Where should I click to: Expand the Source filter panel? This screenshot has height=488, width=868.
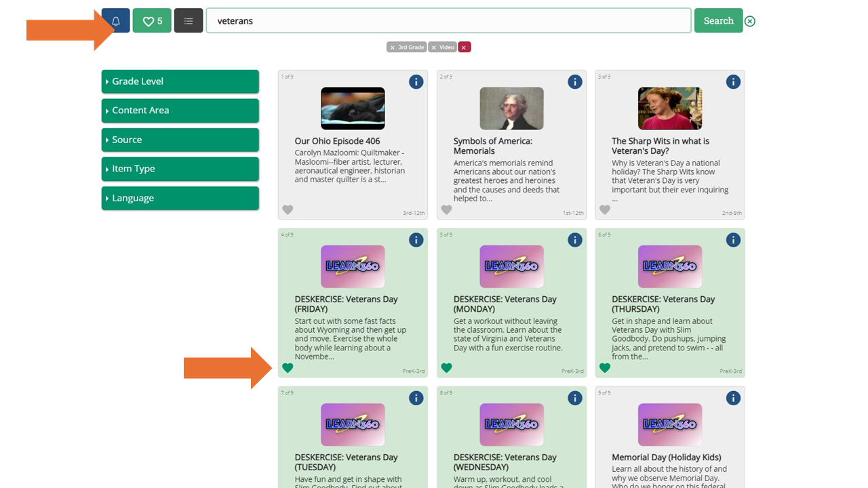[180, 140]
